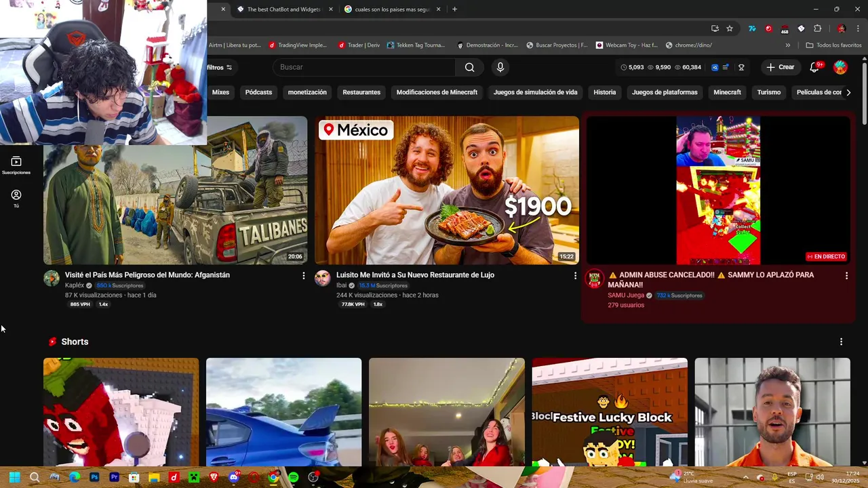The height and width of the screenshot is (488, 868).
Task: Select the Restaurantes chip
Action: 361,92
